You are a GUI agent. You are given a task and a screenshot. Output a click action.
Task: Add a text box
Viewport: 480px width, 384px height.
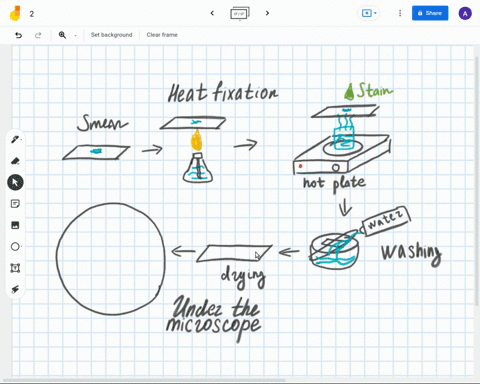tap(15, 268)
